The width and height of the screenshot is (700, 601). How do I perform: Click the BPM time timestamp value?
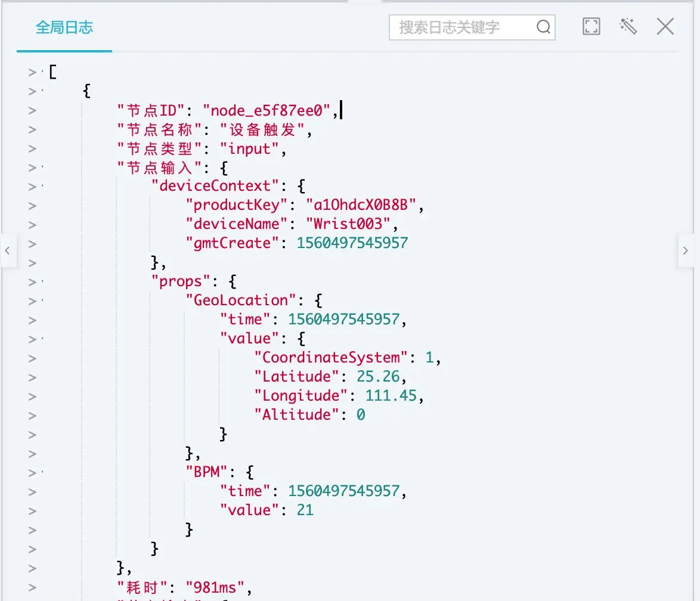tap(344, 491)
